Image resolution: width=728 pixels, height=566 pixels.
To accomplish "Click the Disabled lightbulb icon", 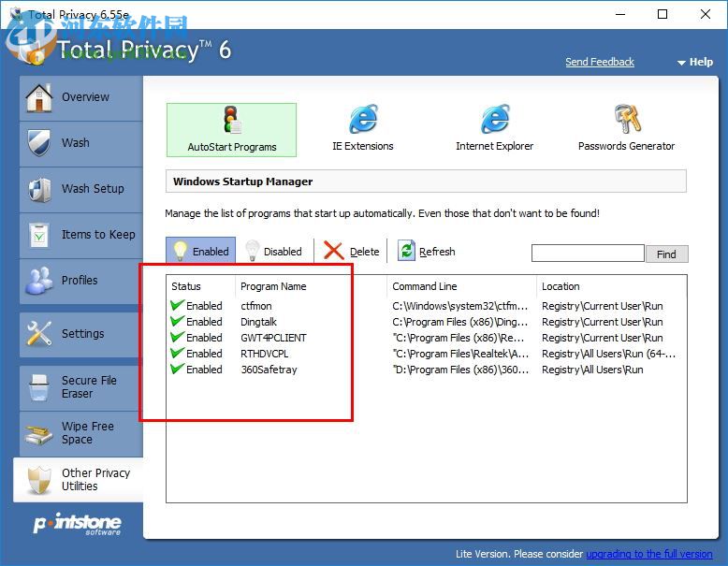I will tap(252, 251).
